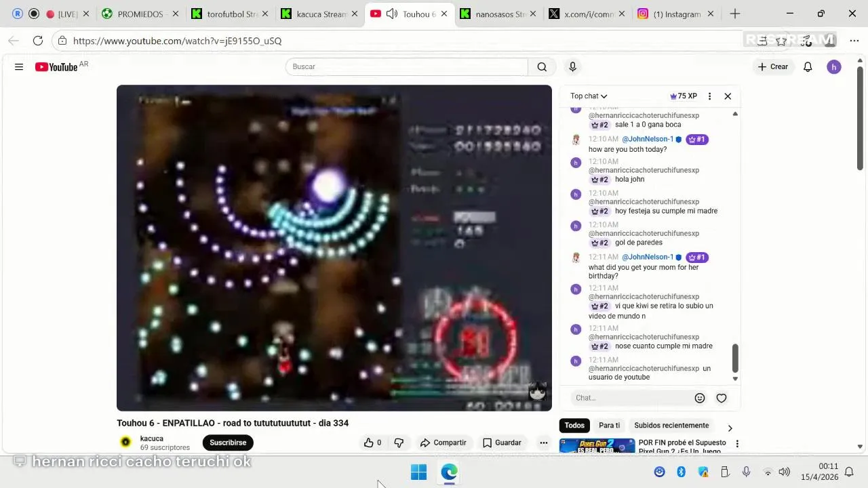Viewport: 868px width, 488px height.
Task: Mute the Touhou tab audio icon
Action: click(391, 14)
